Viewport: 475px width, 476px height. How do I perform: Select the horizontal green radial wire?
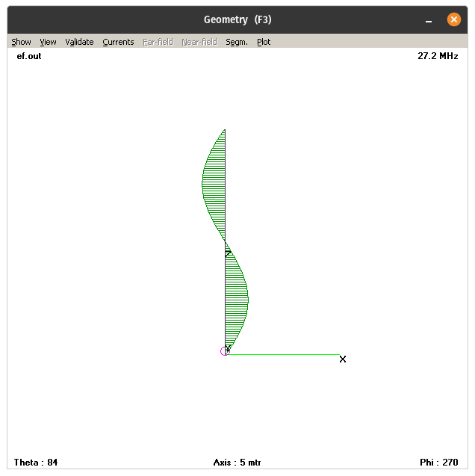pos(284,354)
